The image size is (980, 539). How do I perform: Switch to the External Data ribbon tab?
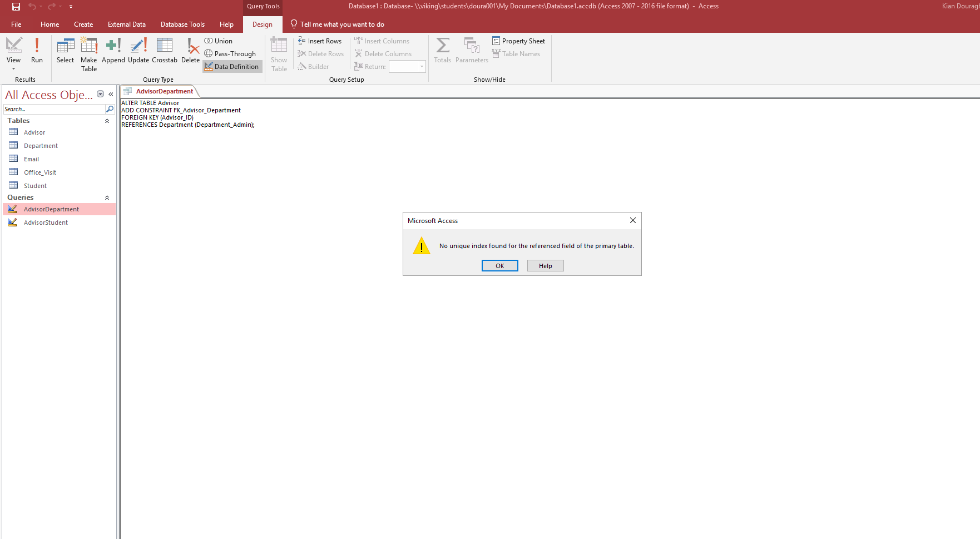(x=127, y=24)
